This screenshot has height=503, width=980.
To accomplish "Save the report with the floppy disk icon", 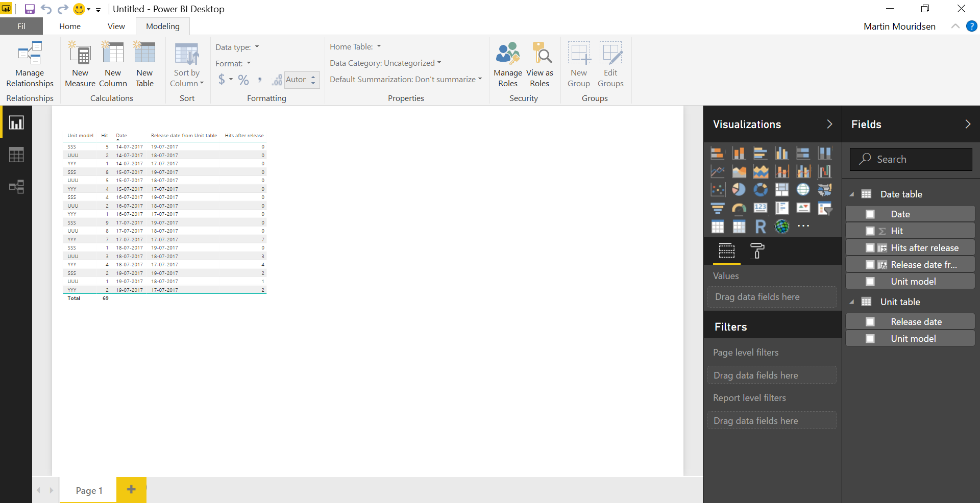I will 30,9.
